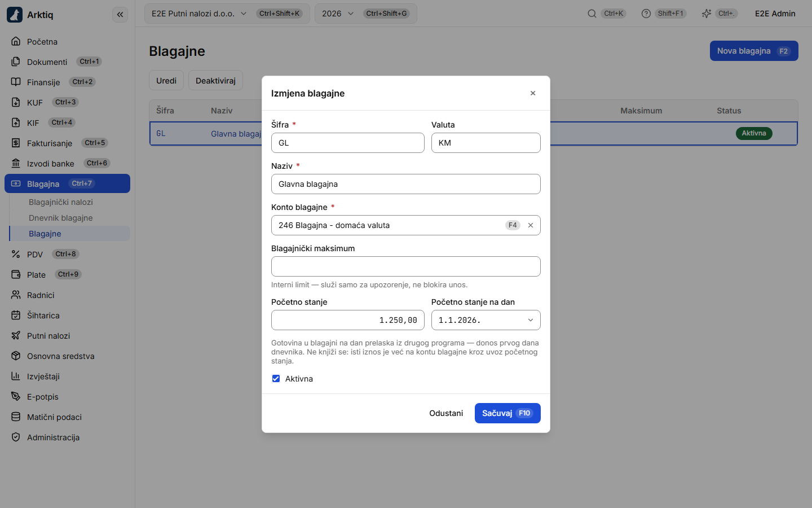The height and width of the screenshot is (508, 812).
Task: Open the 2026 year dropdown
Action: coord(366,14)
